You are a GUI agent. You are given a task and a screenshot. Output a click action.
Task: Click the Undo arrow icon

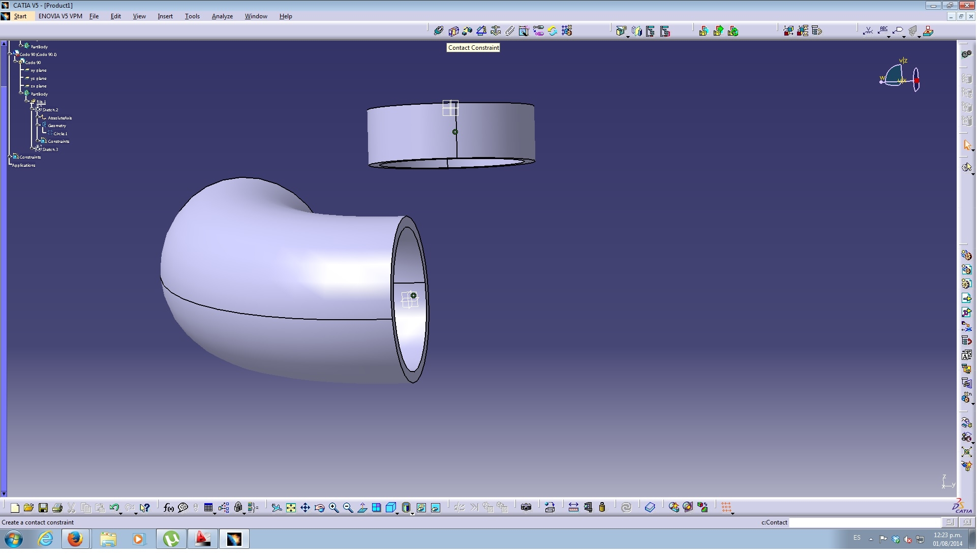[114, 507]
